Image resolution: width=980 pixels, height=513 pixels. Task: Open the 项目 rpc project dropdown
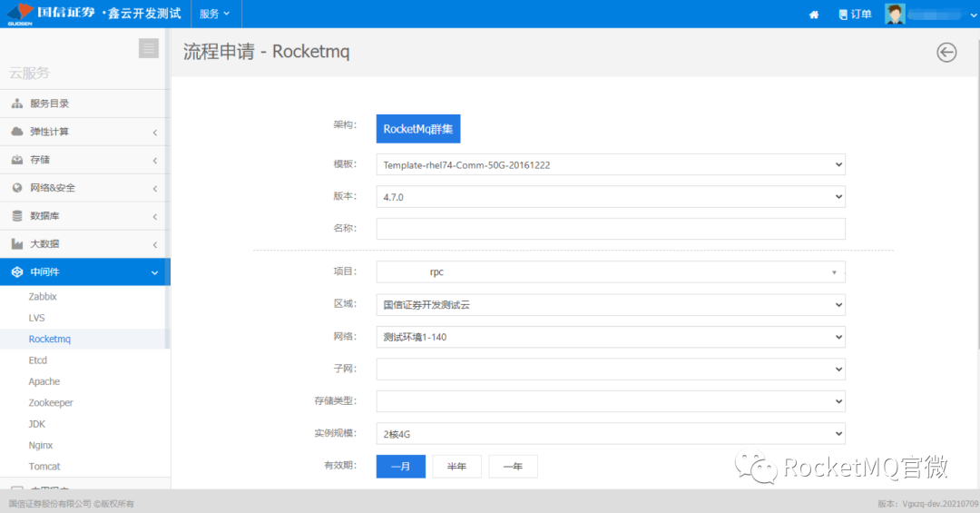click(611, 272)
